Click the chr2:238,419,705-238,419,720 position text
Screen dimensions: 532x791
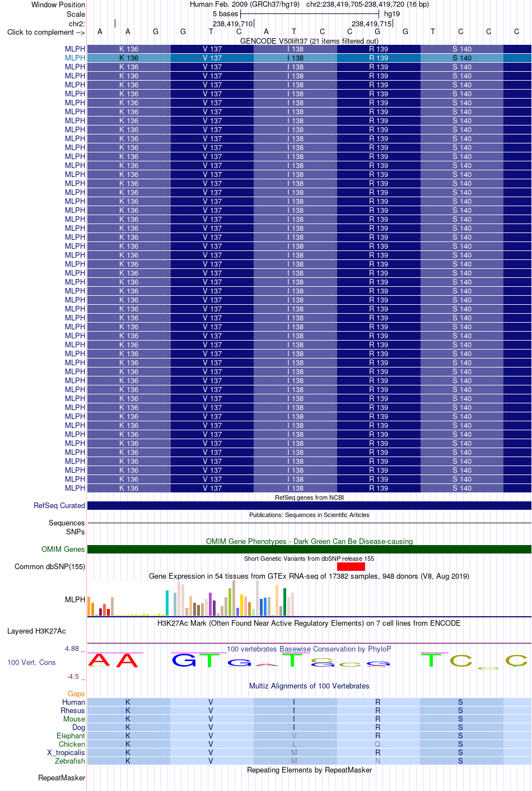click(x=367, y=4)
